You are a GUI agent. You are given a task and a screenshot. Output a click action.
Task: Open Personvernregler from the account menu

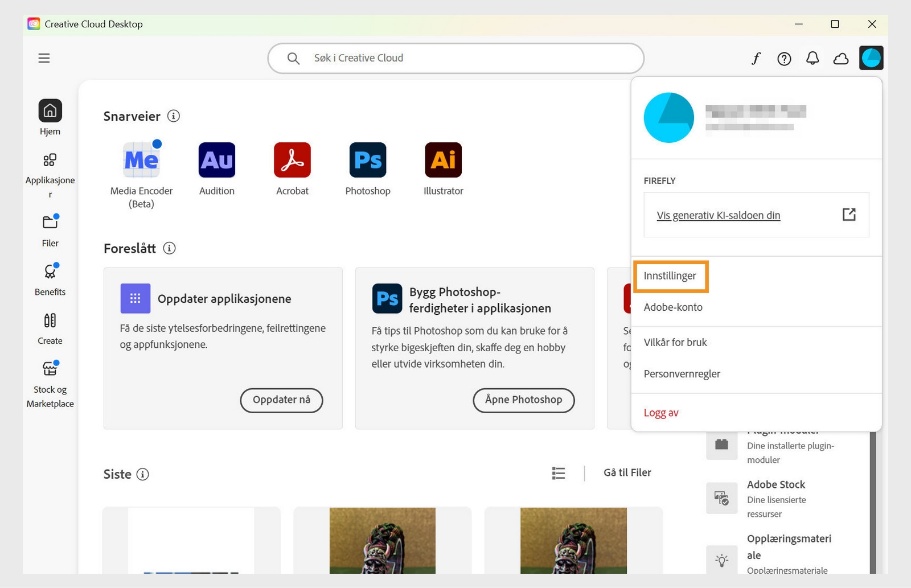[682, 373]
